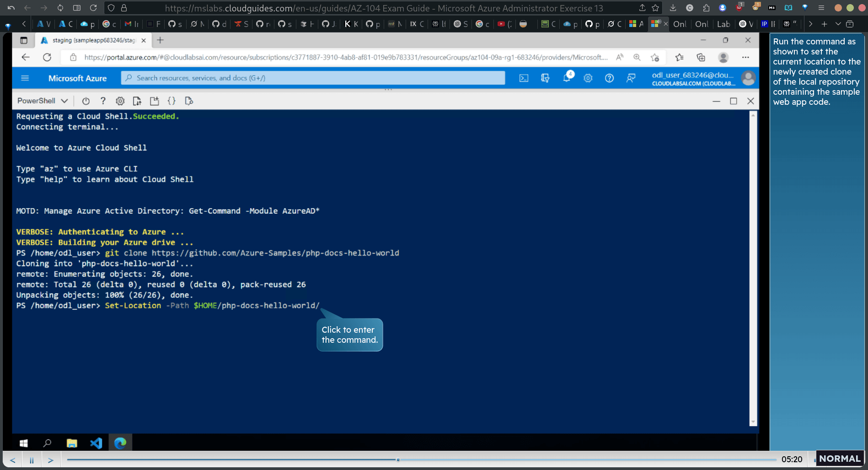Open Azure portal settings gear

(x=588, y=78)
